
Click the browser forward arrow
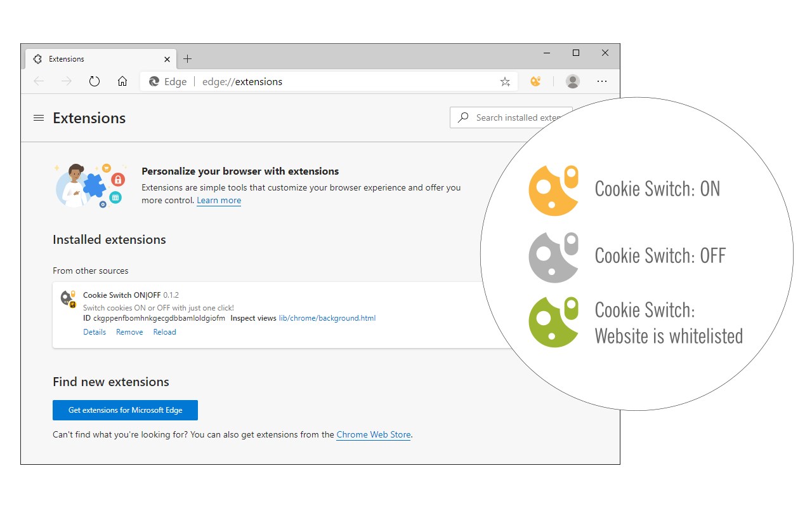[x=67, y=81]
